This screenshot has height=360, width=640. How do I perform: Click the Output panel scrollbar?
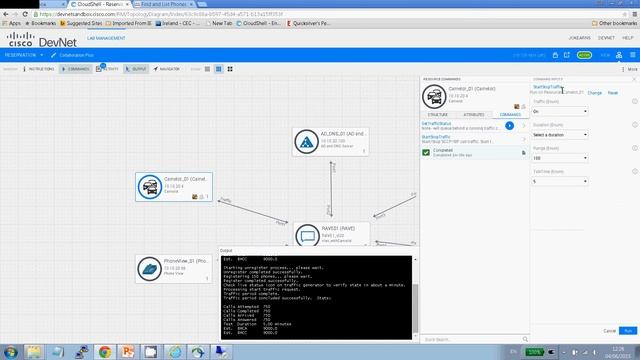point(416,308)
